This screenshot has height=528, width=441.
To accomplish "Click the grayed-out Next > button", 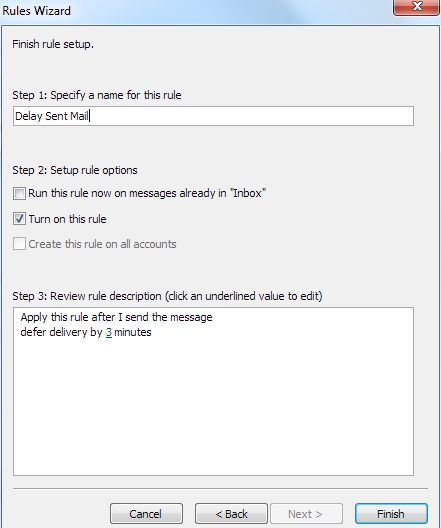I will tap(306, 514).
